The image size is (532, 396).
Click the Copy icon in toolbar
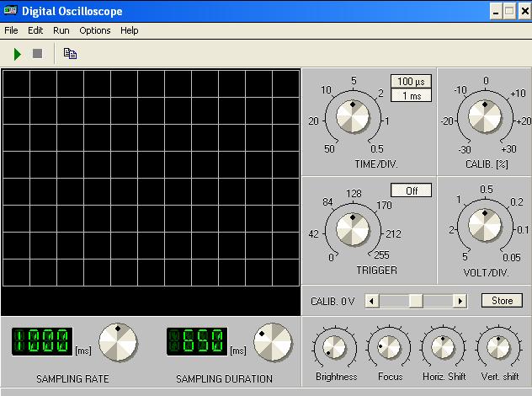tap(70, 54)
